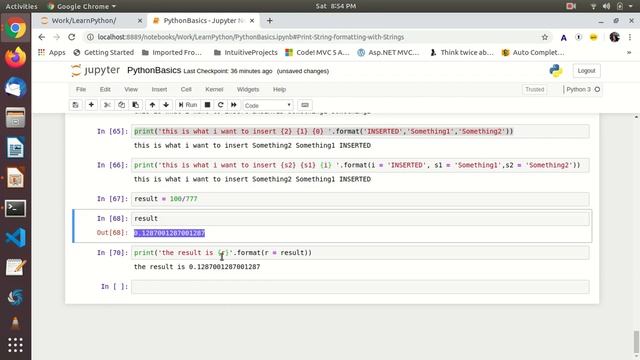The width and height of the screenshot is (640, 360).
Task: Open the Auto Complete bookmark
Action: (533, 52)
